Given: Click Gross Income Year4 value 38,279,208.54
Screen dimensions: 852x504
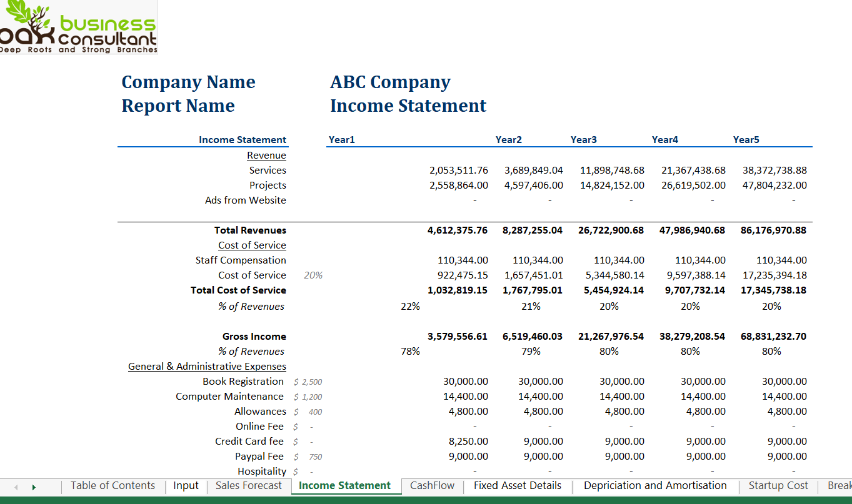Looking at the screenshot, I should click(692, 337).
